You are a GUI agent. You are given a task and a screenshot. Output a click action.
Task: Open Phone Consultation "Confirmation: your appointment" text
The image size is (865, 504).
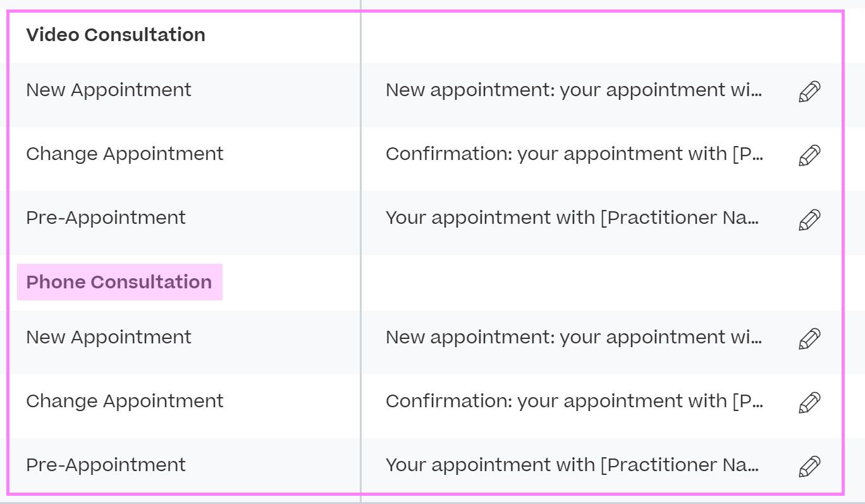tap(574, 401)
